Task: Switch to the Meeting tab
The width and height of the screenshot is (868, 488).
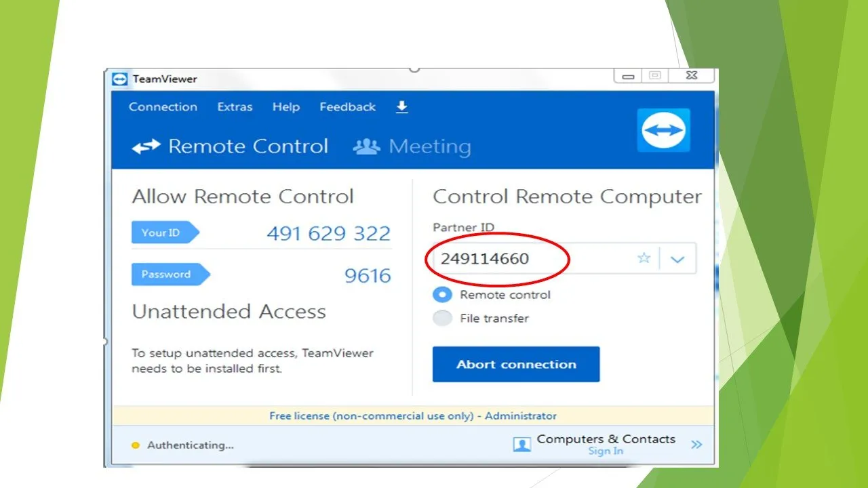Action: point(412,146)
